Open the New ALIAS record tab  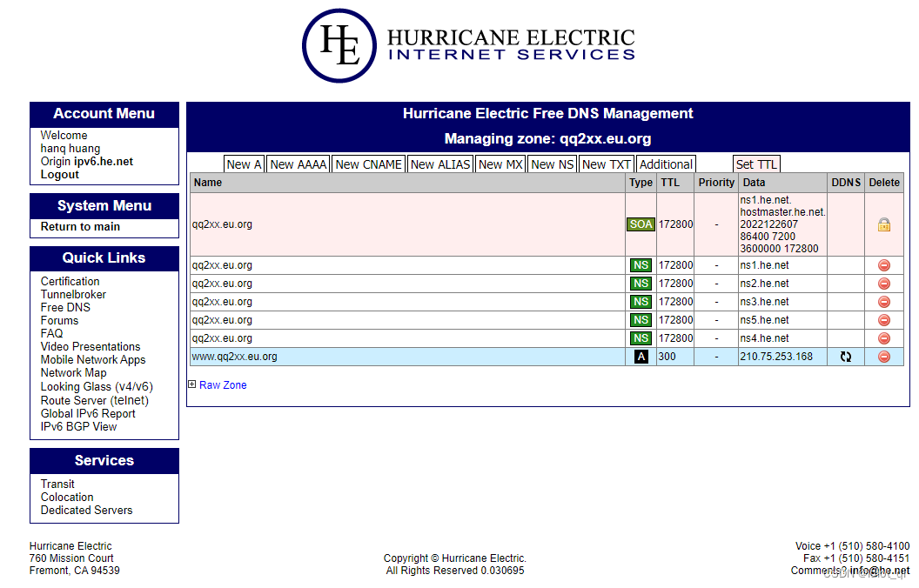pos(440,164)
